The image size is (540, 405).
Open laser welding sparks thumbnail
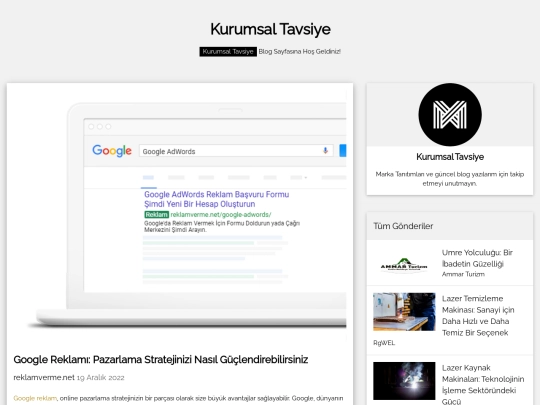point(404,381)
